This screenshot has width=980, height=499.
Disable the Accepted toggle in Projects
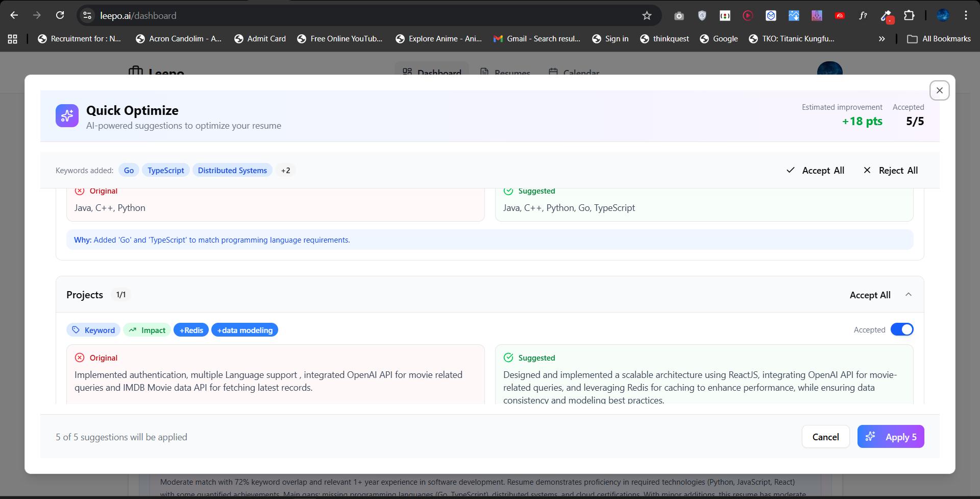point(902,329)
